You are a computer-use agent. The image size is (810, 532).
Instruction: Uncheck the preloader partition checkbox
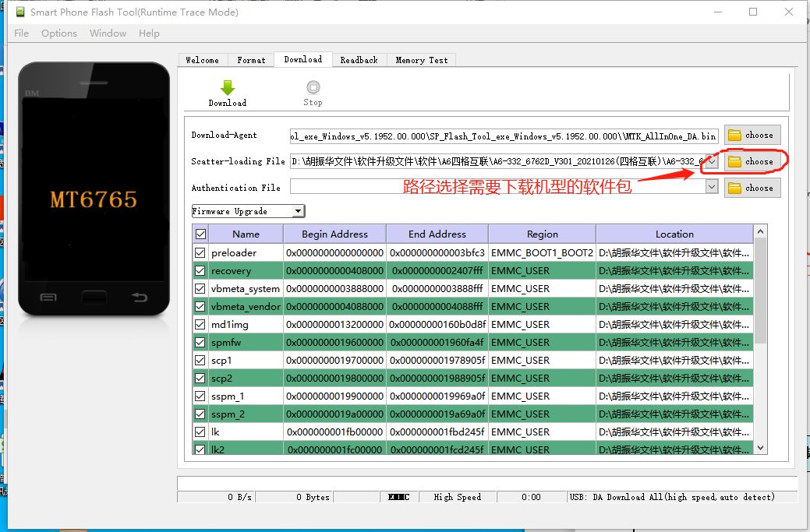[200, 253]
